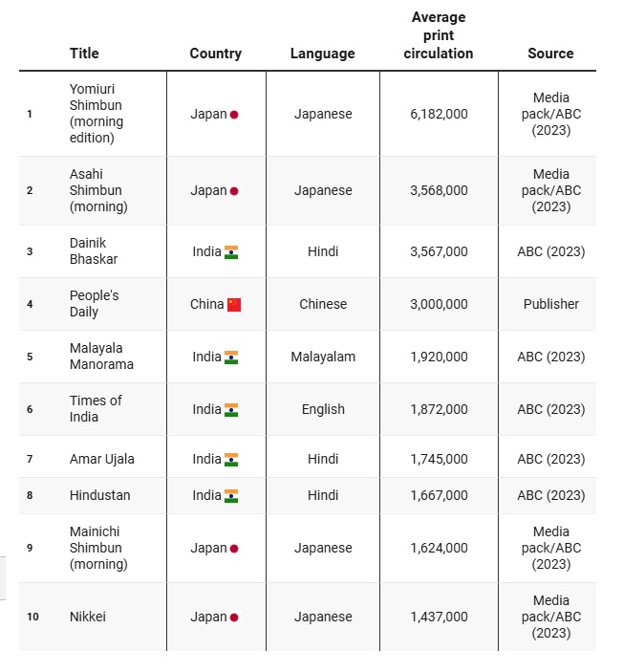Click the Japan flag in Nikkei row
The image size is (623, 672).
(234, 618)
